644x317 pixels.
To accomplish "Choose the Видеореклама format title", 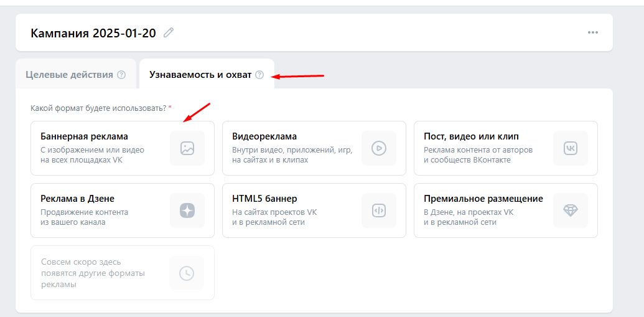I will point(264,136).
